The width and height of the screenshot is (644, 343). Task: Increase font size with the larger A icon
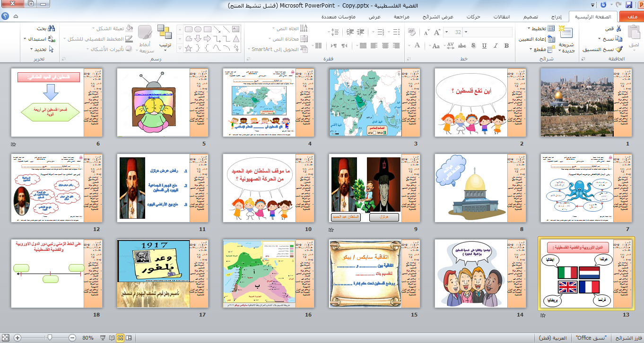[436, 32]
